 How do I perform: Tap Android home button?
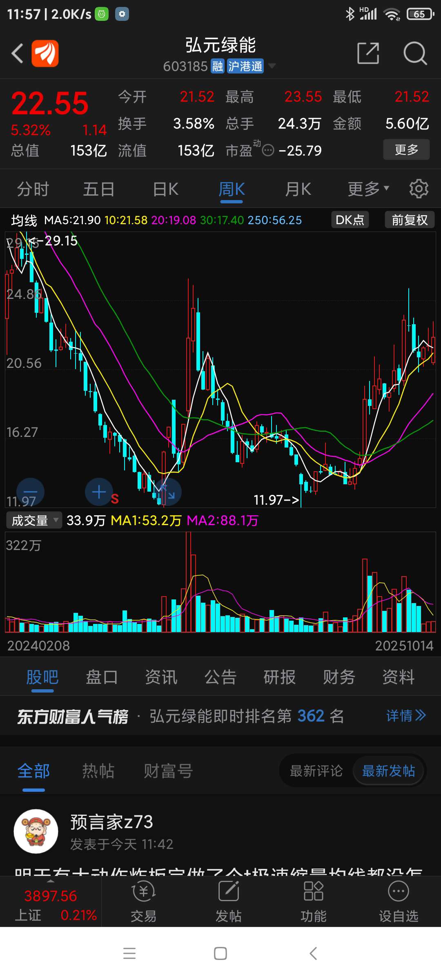click(x=220, y=953)
